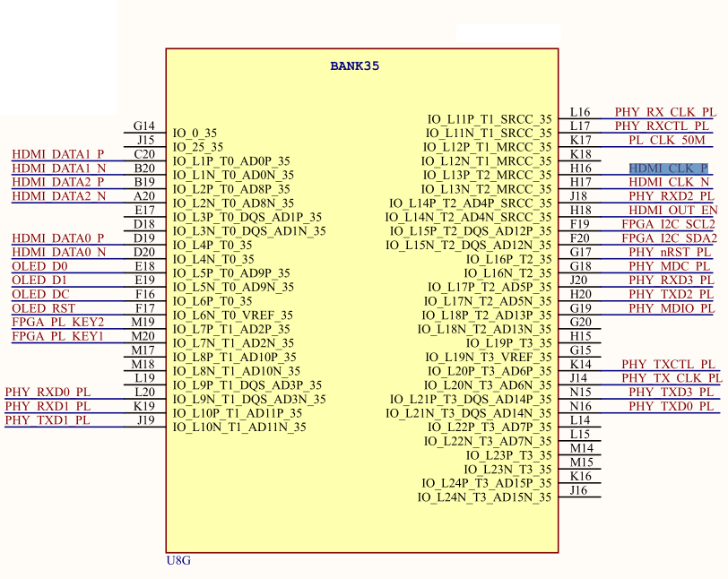Select pin name IO_L19N_T3_VREF_35
This screenshot has height=579, width=728.
coord(489,357)
